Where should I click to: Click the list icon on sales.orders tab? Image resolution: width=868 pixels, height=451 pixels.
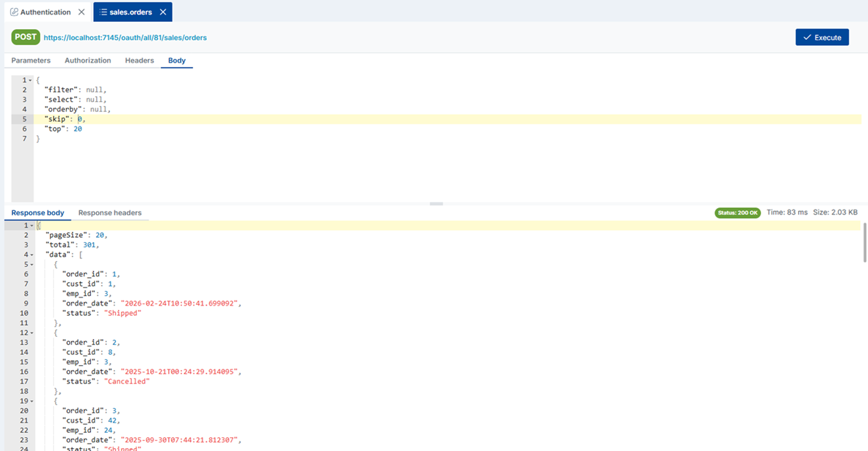[x=106, y=12]
